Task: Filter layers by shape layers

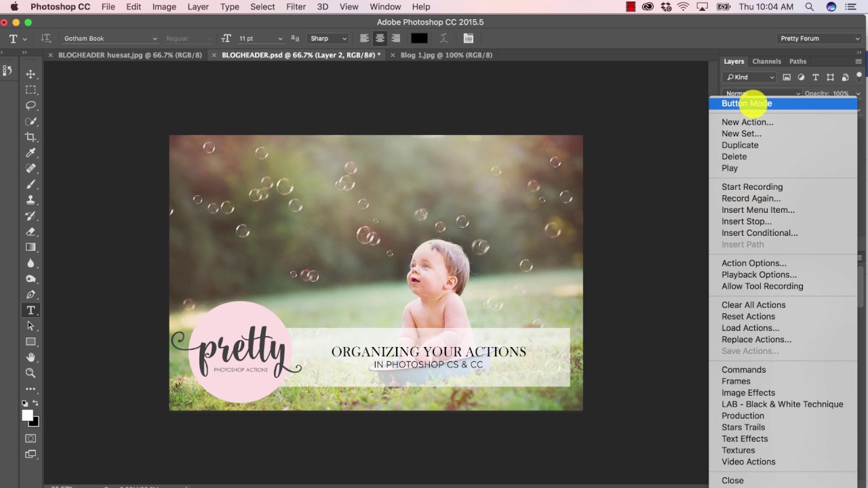Action: tap(830, 77)
